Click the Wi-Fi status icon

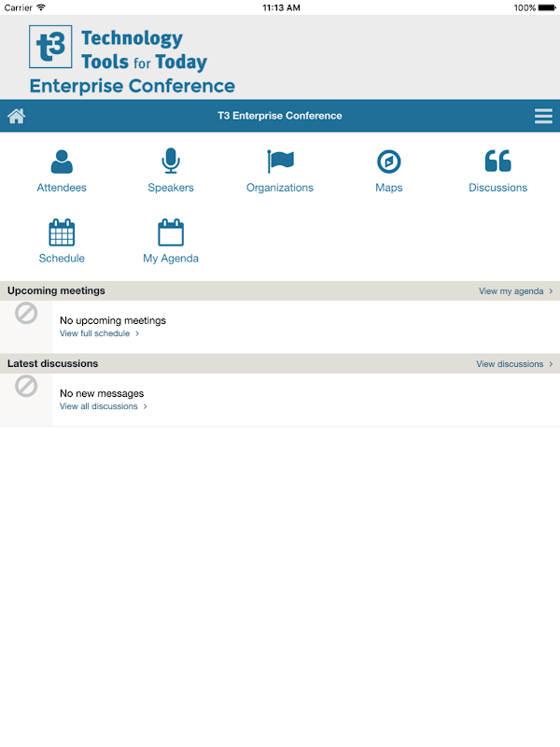tap(41, 7)
